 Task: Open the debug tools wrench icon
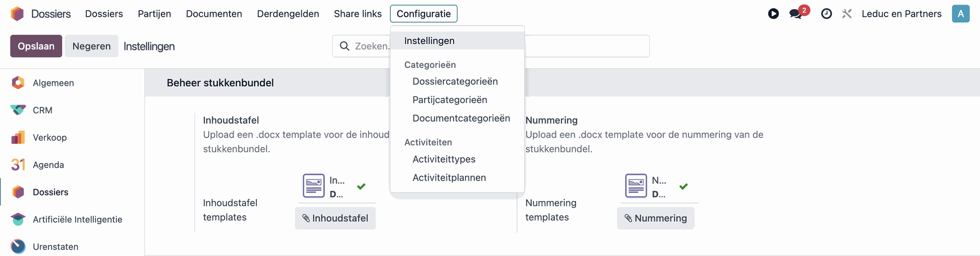847,14
